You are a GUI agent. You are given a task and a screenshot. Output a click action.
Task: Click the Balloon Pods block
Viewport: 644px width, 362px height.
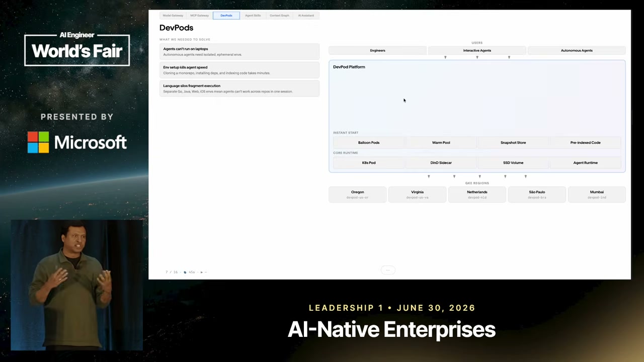point(369,143)
